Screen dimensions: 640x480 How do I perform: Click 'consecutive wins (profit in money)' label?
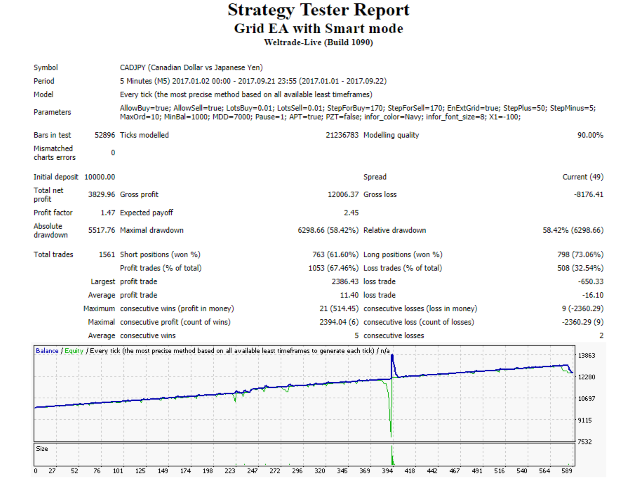(x=177, y=309)
